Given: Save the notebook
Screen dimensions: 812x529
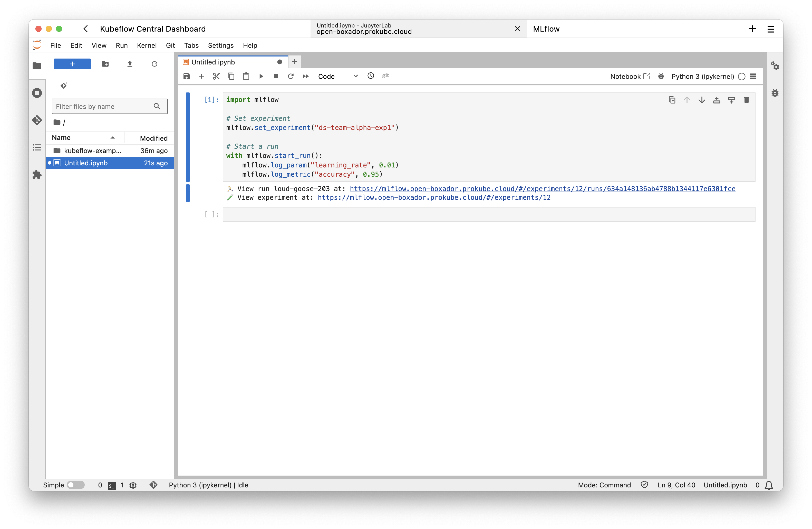Looking at the screenshot, I should coord(186,76).
